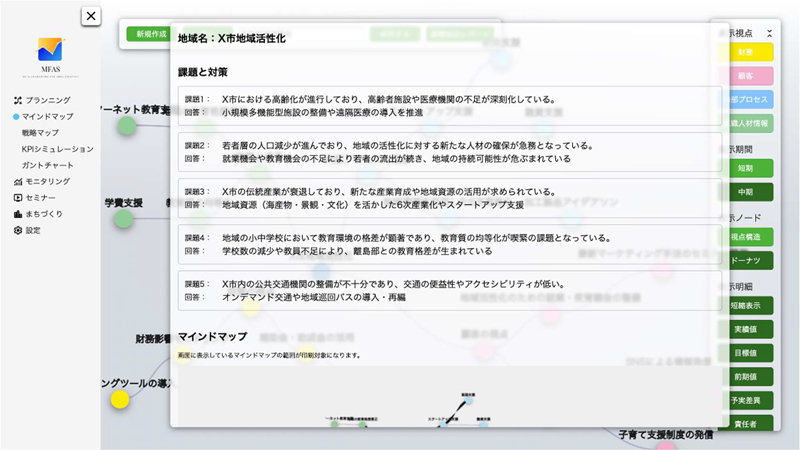Click the モニタリング chart icon

pos(18,181)
